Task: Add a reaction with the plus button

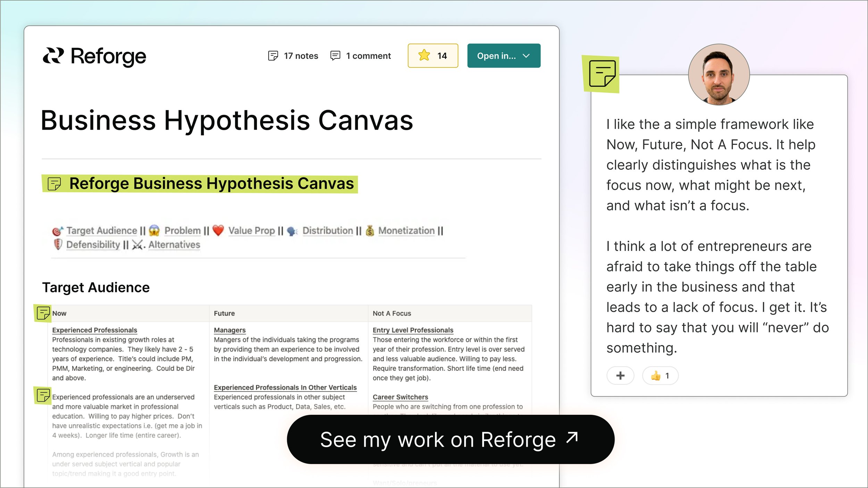Action: coord(620,376)
